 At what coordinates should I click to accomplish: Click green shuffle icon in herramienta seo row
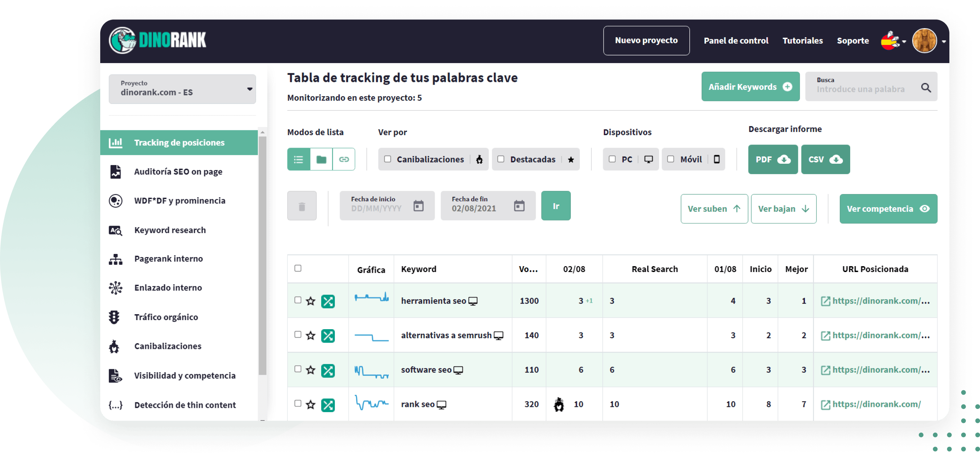coord(327,301)
